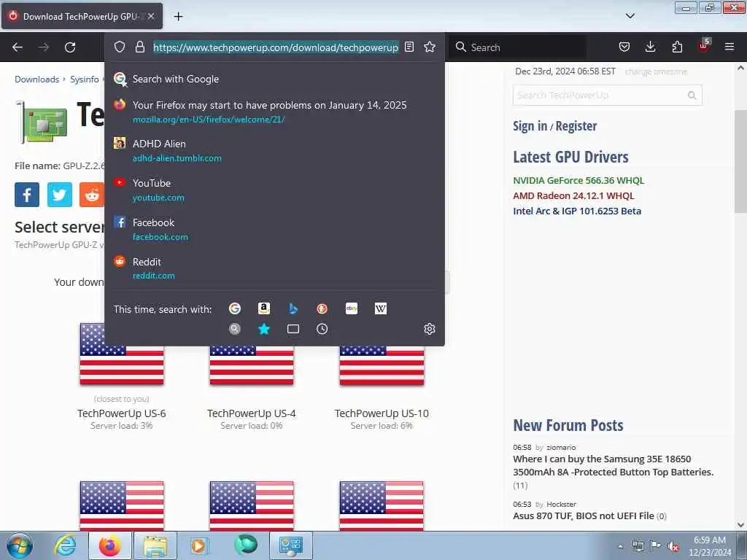
Task: Search open tabs shortcut icon
Action: [293, 329]
